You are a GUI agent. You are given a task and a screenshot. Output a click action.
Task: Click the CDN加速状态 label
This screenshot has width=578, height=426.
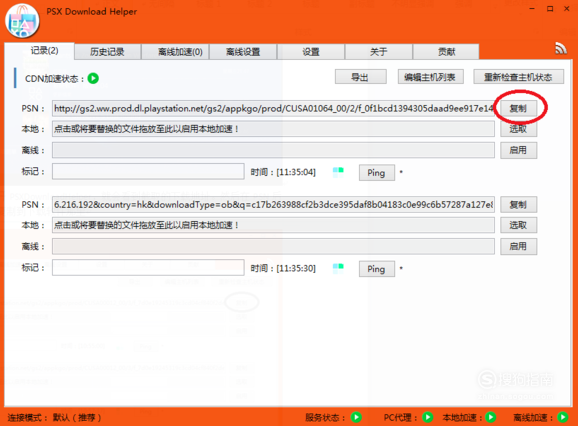[x=54, y=78]
